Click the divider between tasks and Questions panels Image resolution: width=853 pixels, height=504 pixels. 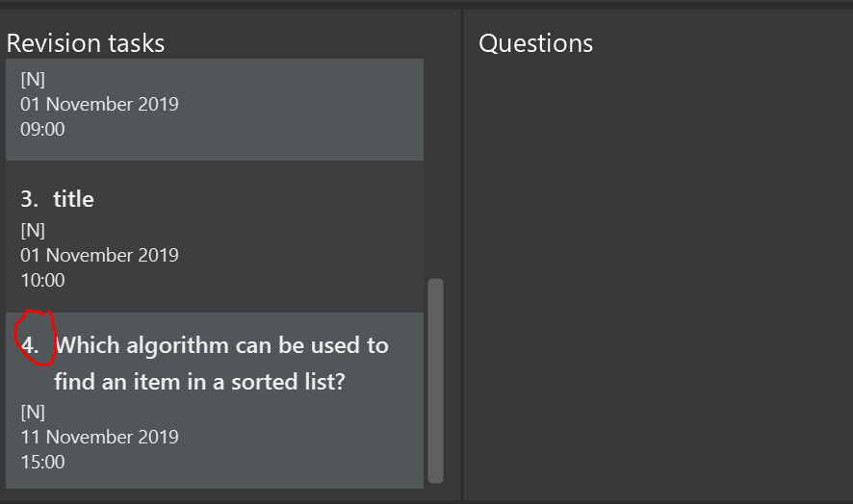click(x=462, y=255)
